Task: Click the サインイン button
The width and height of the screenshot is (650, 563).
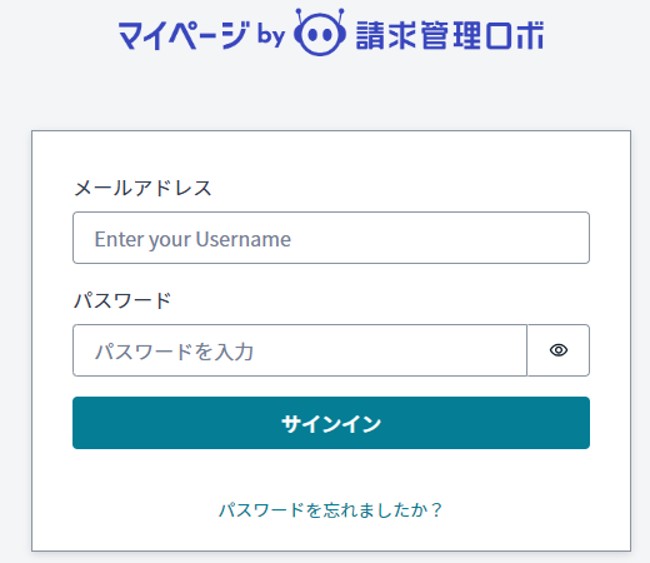Action: pos(331,423)
